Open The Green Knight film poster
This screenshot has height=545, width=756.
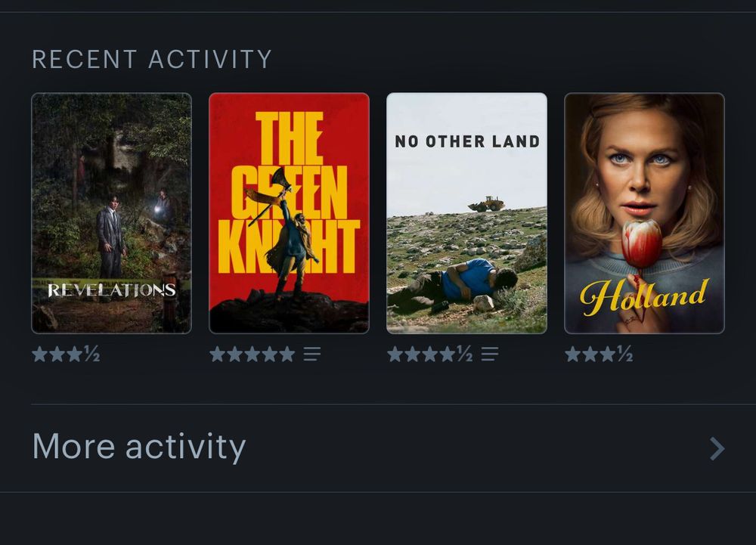pyautogui.click(x=290, y=213)
